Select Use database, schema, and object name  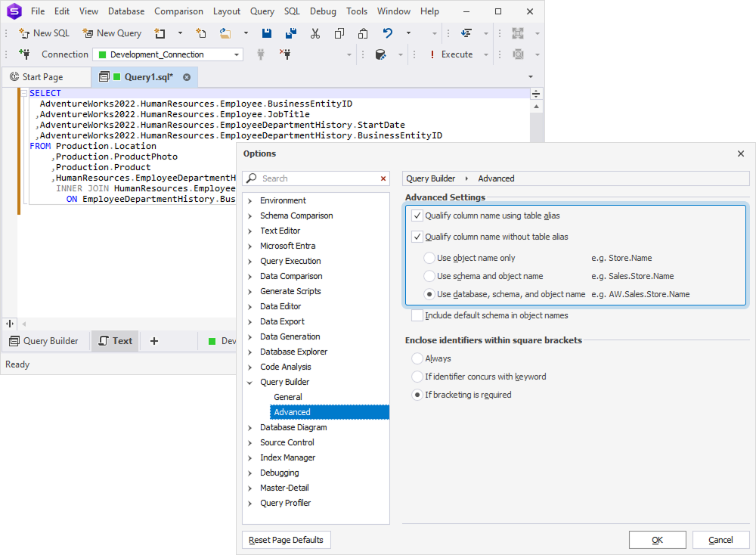[429, 294]
